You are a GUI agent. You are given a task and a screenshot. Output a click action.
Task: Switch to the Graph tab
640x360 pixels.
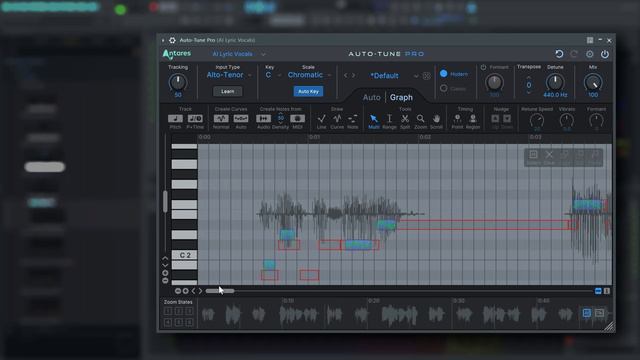(x=401, y=98)
